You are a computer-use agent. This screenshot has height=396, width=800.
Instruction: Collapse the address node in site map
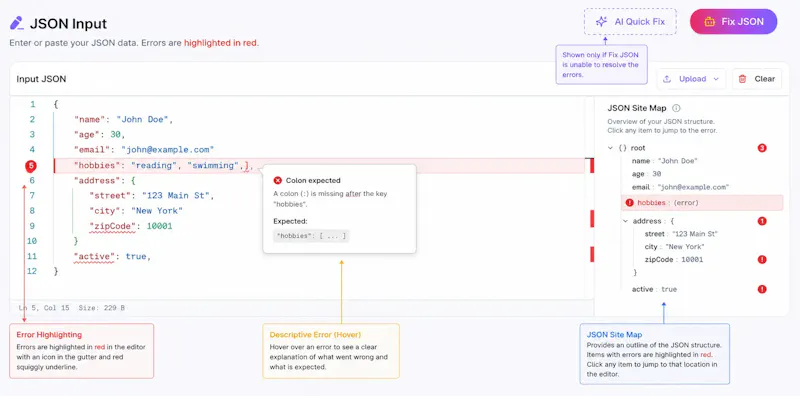[625, 221]
